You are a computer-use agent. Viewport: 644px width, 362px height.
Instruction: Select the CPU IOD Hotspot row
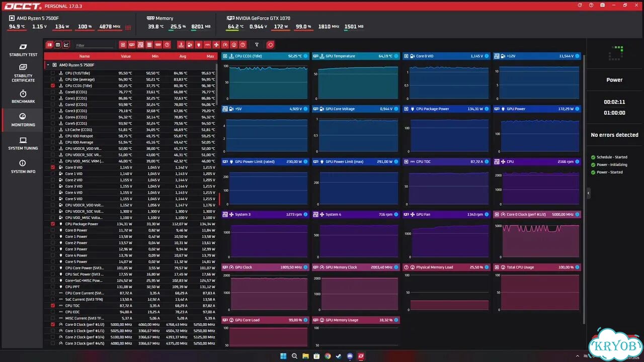[x=131, y=136]
